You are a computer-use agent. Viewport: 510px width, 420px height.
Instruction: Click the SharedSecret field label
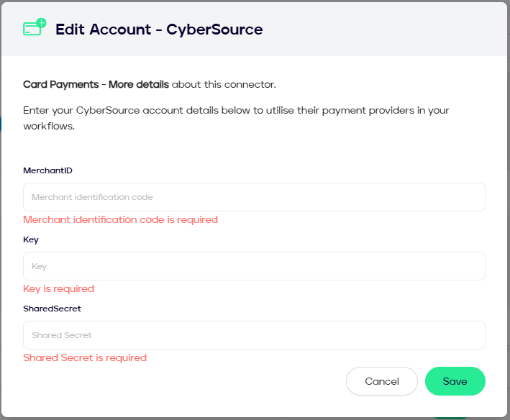[x=52, y=309]
